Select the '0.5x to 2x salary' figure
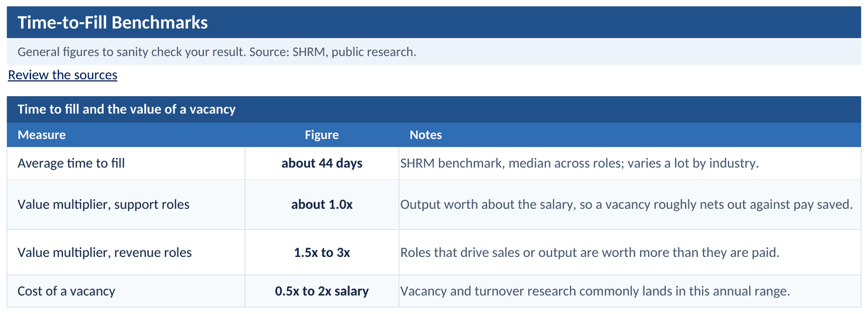 pos(322,291)
